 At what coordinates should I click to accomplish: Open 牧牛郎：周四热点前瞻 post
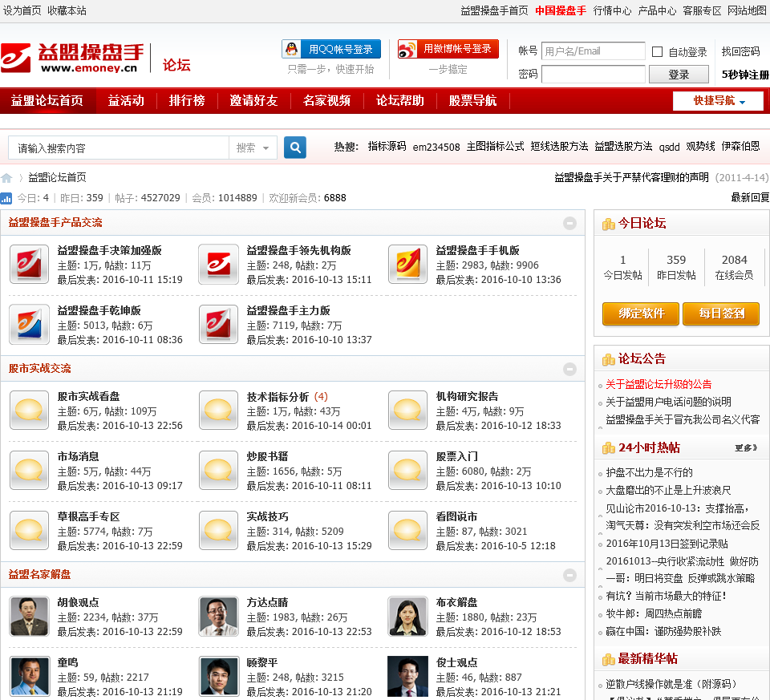[654, 613]
